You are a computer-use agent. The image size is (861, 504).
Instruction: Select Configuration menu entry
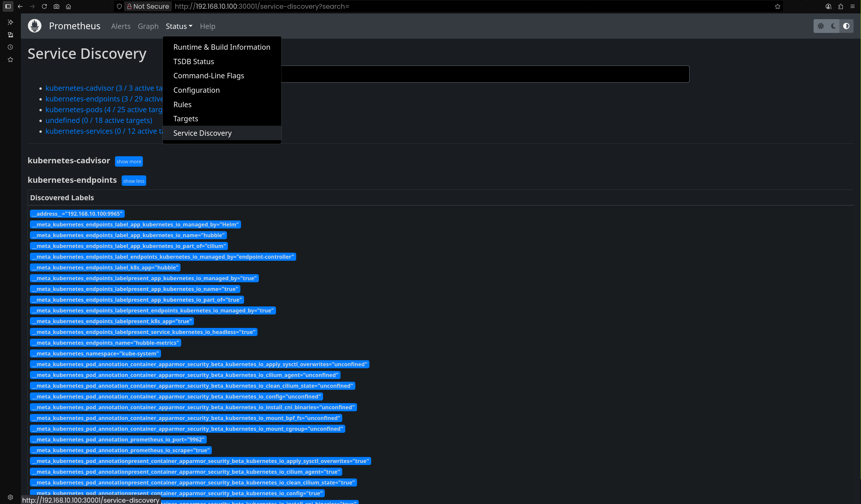[222, 90]
